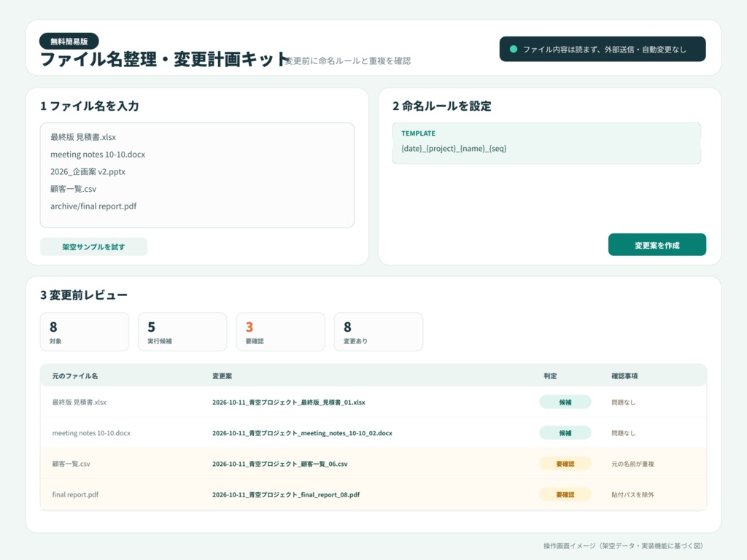Viewport: 747px width, 560px height.
Task: Select the 要確認 count card showing 3
Action: (281, 332)
